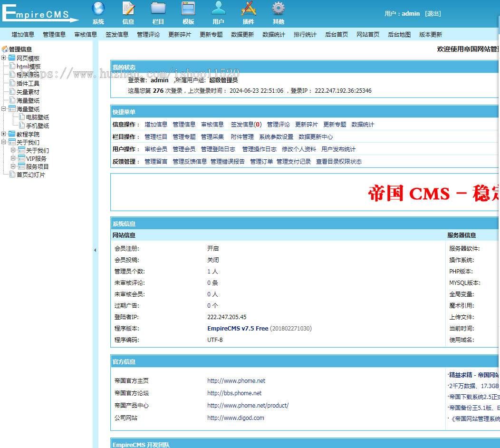Expand the 网页模板 tree node
500x448 pixels.
point(3,58)
